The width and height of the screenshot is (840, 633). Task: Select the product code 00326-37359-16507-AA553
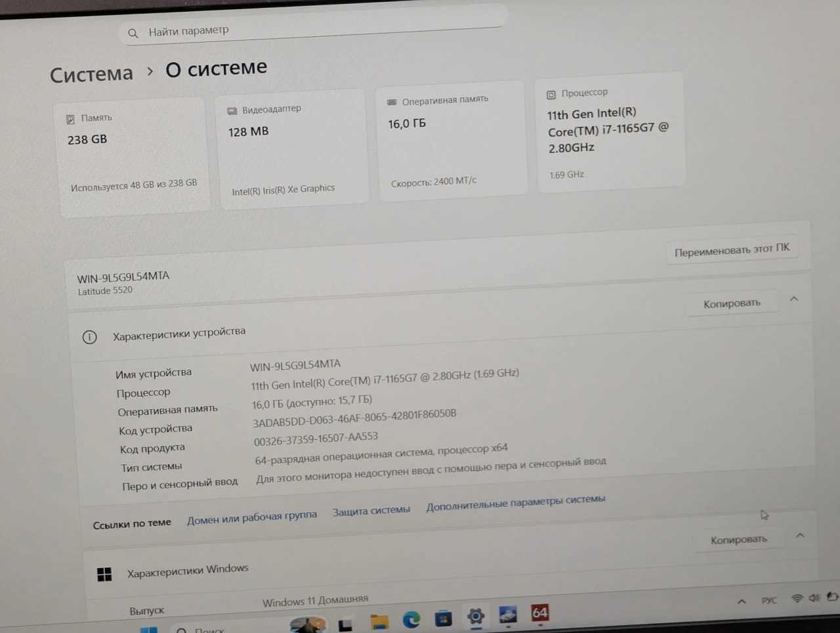click(x=316, y=439)
